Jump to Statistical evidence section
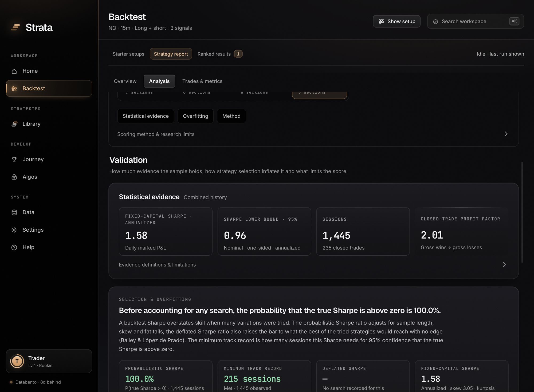This screenshot has width=534, height=392. pyautogui.click(x=146, y=116)
